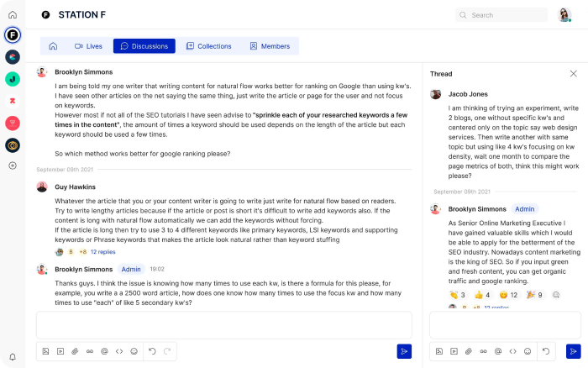Insert image in main message composer
The width and height of the screenshot is (588, 368).
click(46, 351)
